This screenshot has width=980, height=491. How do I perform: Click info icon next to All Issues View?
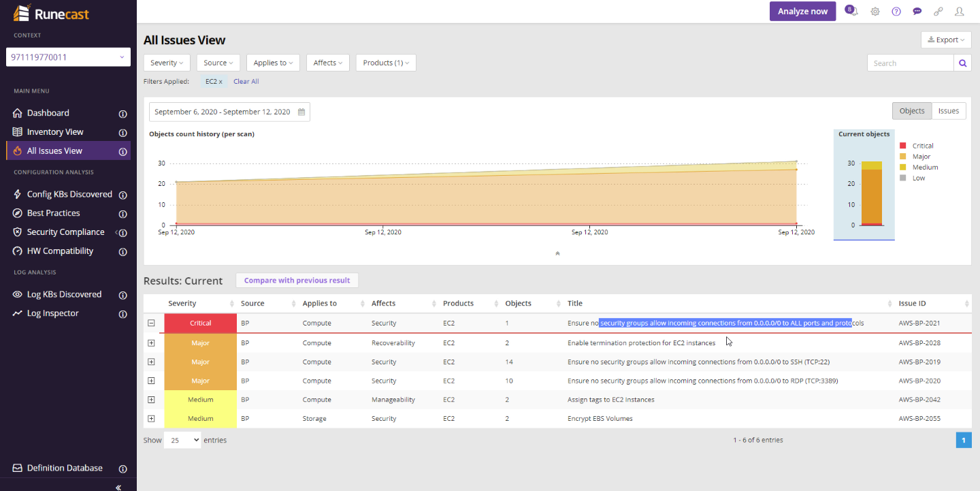pos(123,152)
